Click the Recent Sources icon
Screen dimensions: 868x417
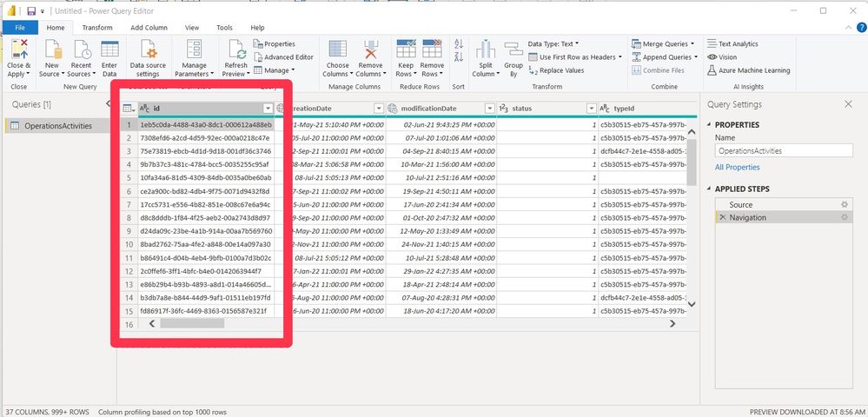[82, 50]
